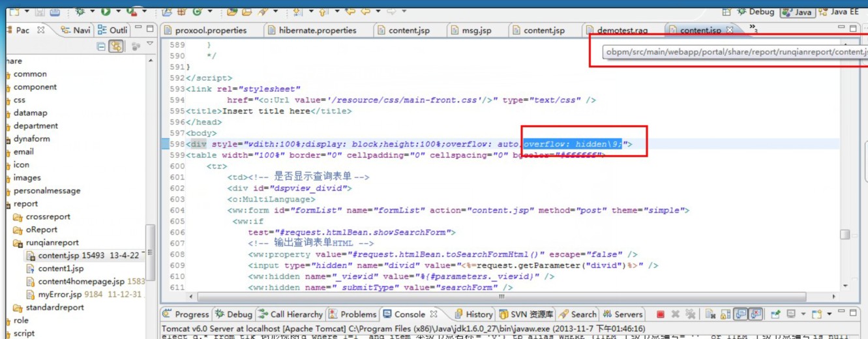868x339 pixels.
Task: Click Clear Console icon
Action: (710, 314)
